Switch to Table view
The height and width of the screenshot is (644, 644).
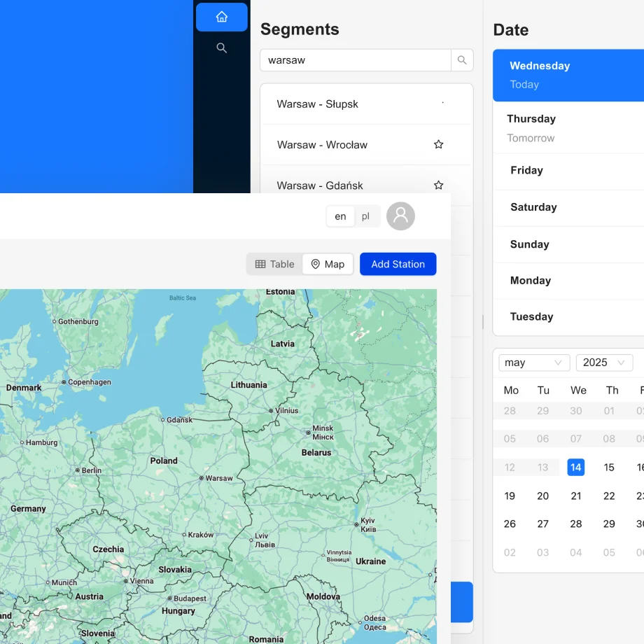tap(275, 264)
